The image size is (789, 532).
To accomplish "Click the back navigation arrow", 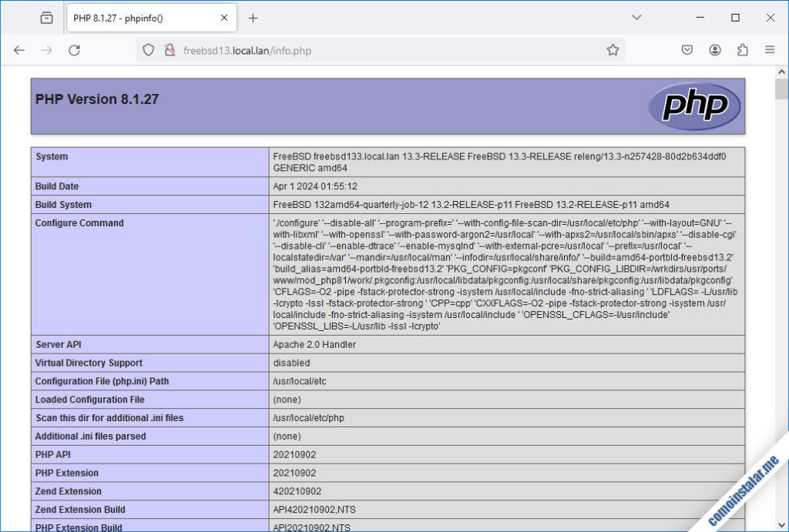I will (x=19, y=49).
